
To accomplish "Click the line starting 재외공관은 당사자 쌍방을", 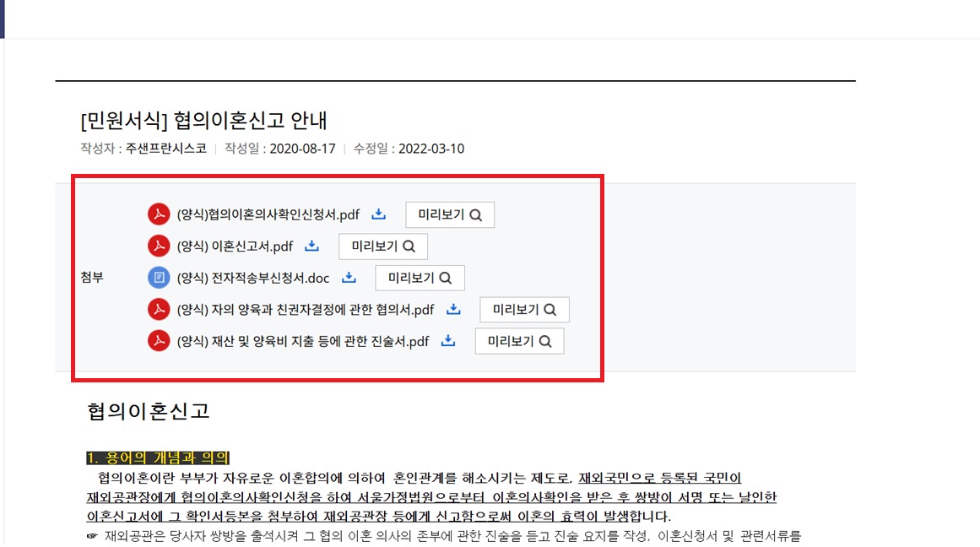I will [444, 536].
